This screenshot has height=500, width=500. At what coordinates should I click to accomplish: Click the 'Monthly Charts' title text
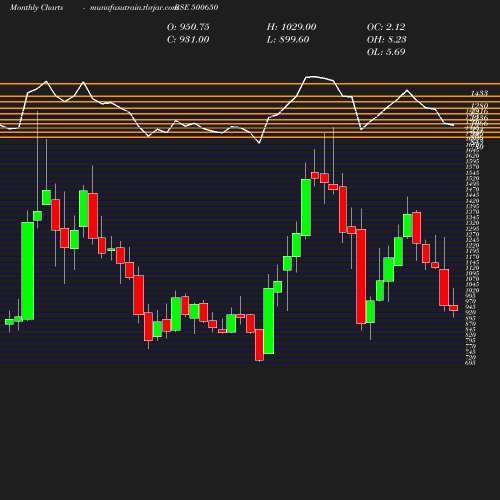tap(37, 8)
